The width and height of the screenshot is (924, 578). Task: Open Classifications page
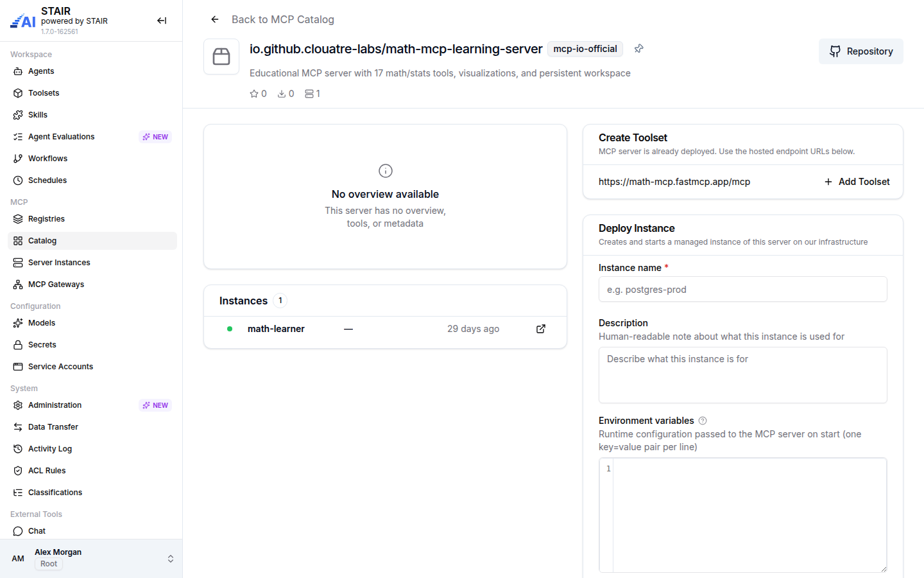click(92, 493)
